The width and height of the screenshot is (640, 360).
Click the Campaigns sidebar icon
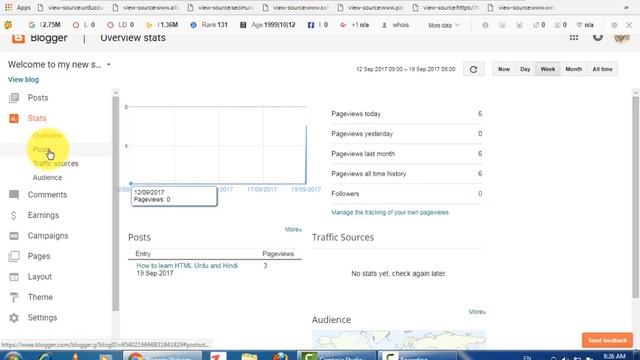[14, 236]
